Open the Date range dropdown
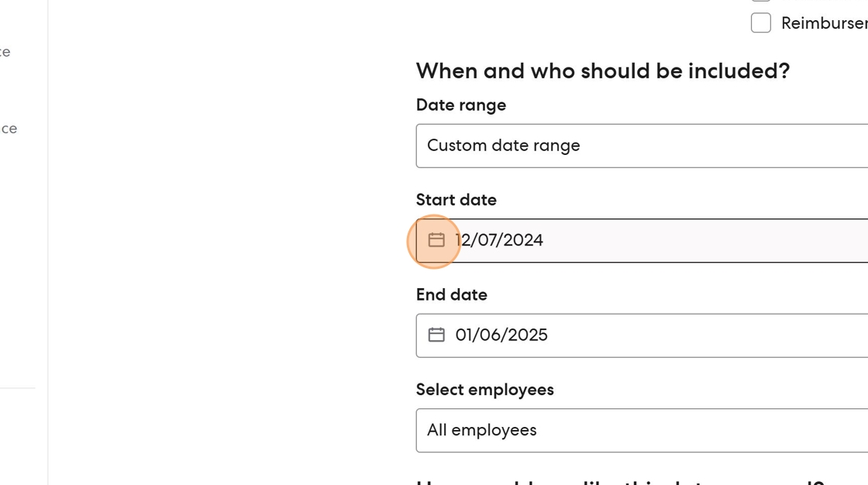868x485 pixels. 642,146
